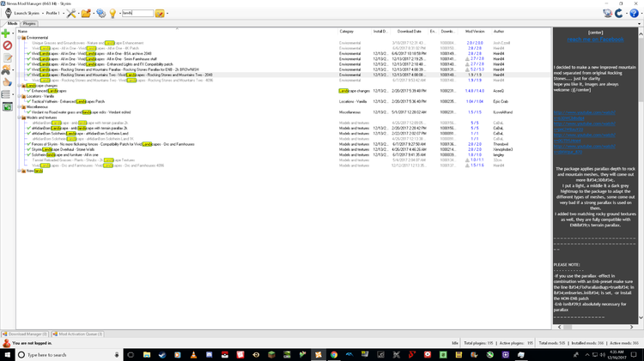Toggle checkmark for Enhanced Landscapes mod
The width and height of the screenshot is (644, 361).
(28, 91)
